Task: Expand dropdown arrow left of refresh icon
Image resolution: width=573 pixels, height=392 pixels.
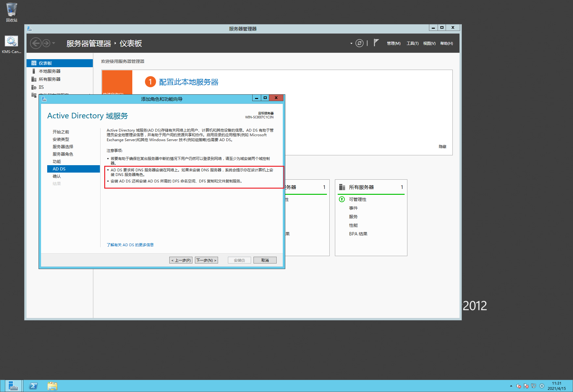Action: point(351,43)
